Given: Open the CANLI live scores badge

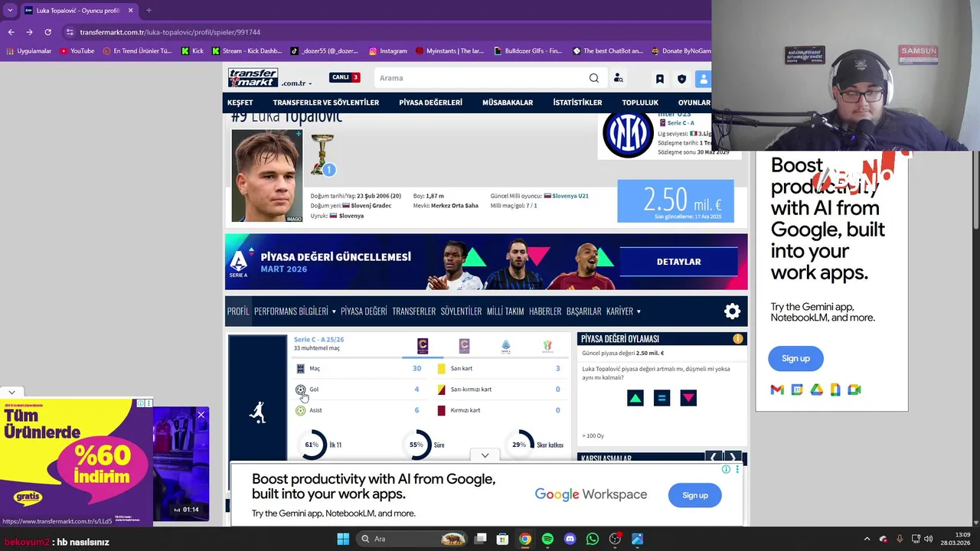Looking at the screenshot, I should tap(345, 77).
